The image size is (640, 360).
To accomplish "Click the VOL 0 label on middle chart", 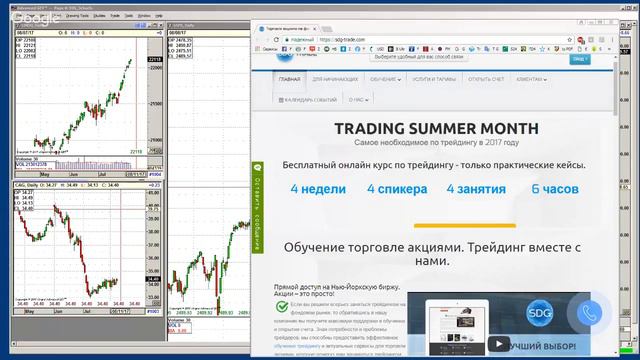I will click(174, 325).
